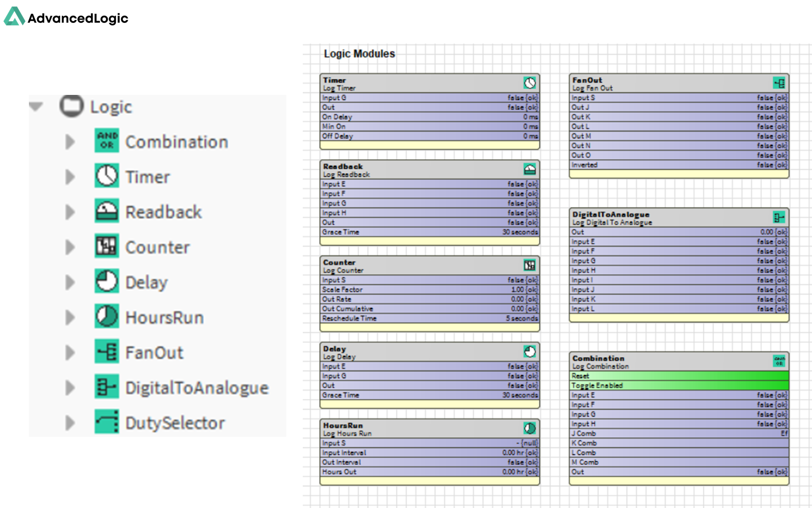Select the Timer clock icon in tree
The image size is (812, 508).
[107, 176]
